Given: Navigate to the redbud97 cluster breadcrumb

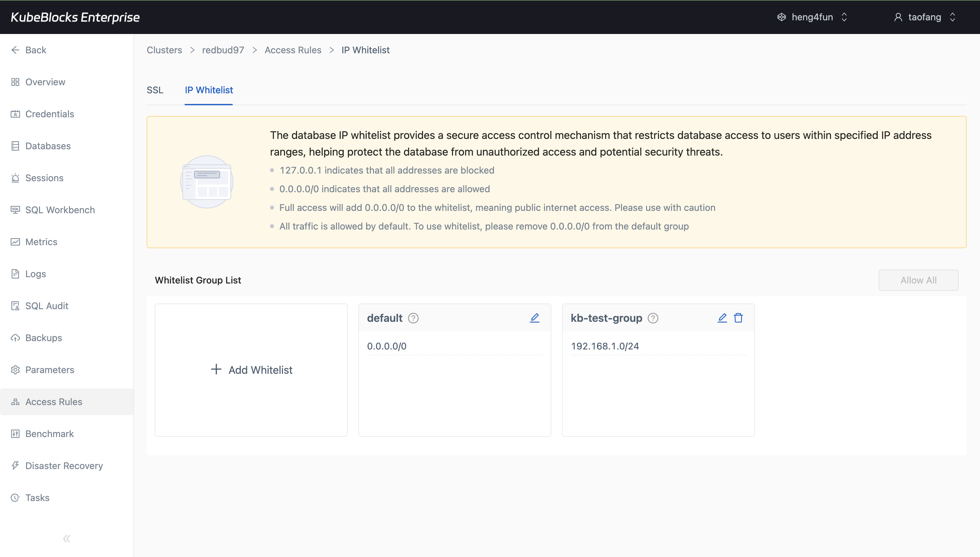Looking at the screenshot, I should [x=223, y=50].
